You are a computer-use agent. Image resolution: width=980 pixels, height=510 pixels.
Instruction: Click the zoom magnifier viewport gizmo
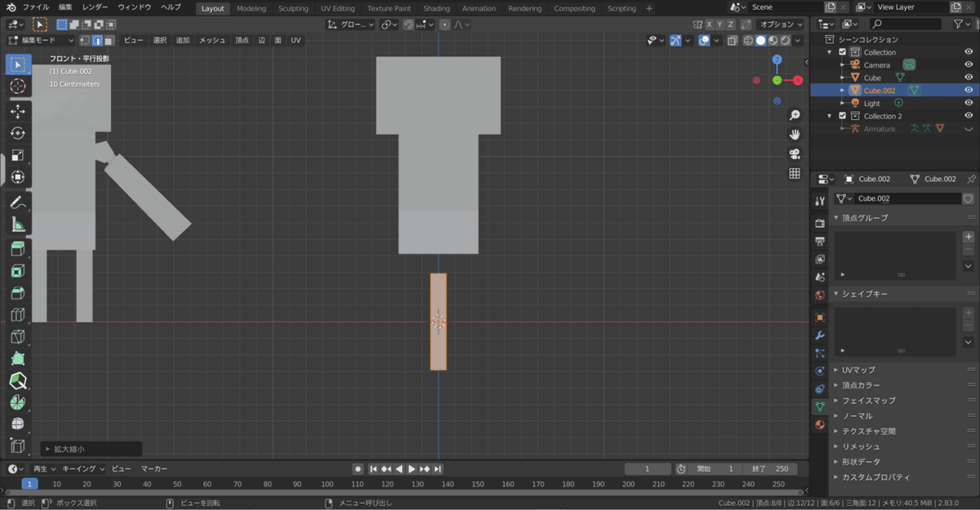pos(795,116)
